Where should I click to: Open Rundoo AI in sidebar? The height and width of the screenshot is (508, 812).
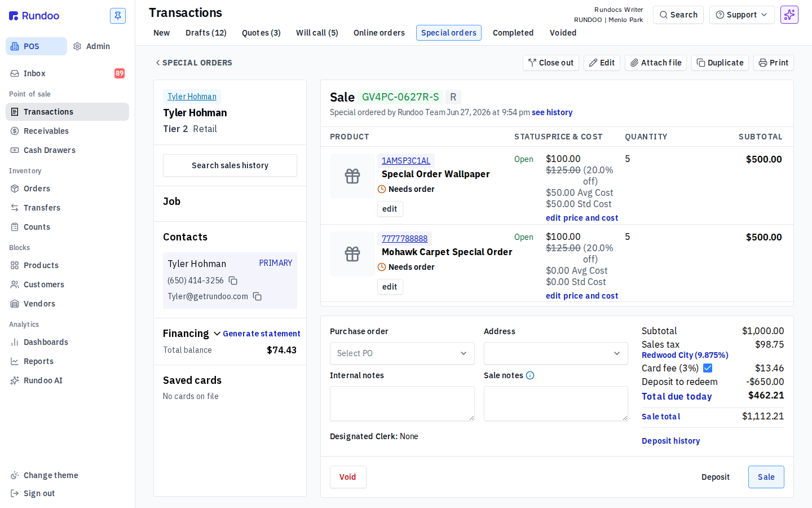(x=67, y=380)
